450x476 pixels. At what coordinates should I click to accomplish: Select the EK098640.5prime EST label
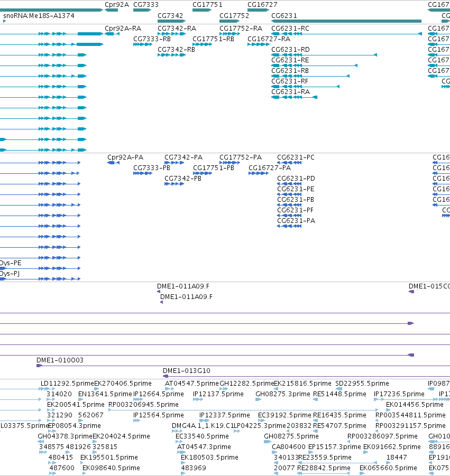click(x=111, y=468)
